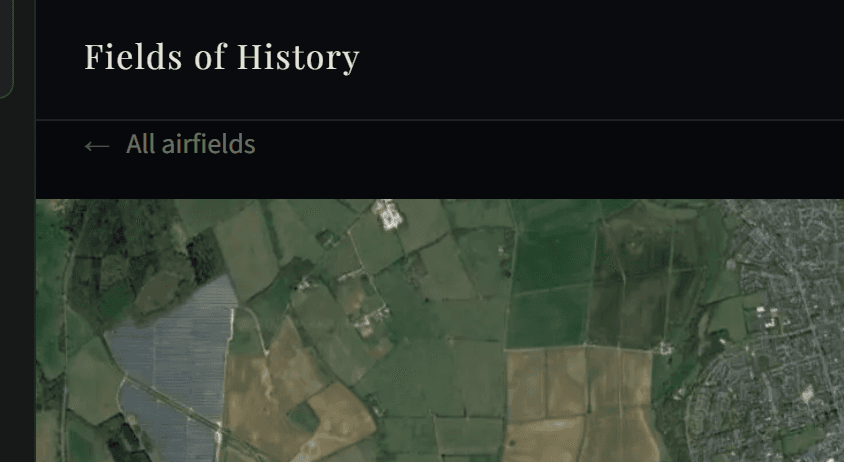
Task: Click the left arrow back icon
Action: [x=96, y=146]
